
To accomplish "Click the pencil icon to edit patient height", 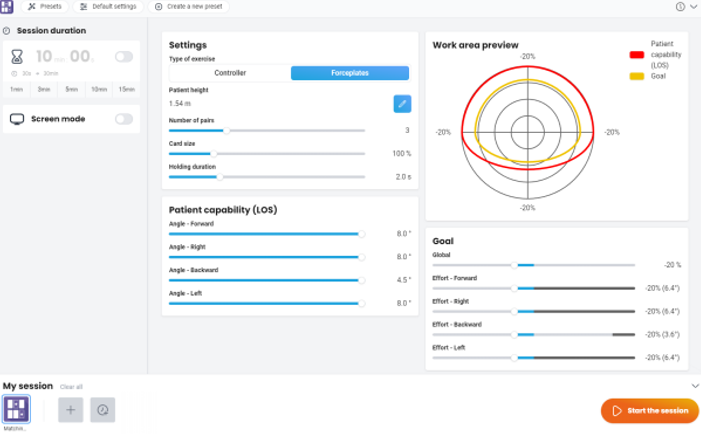I will coord(401,103).
